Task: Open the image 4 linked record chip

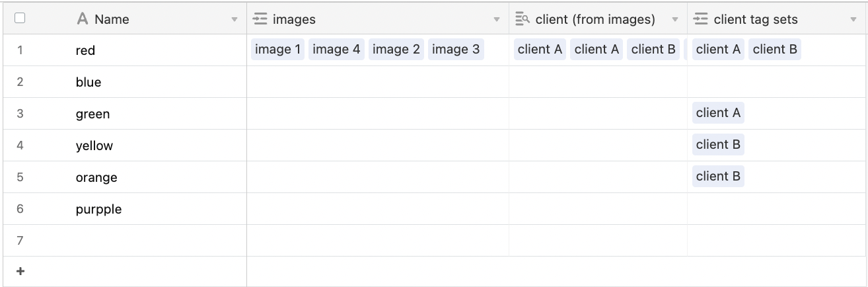Action: (336, 50)
